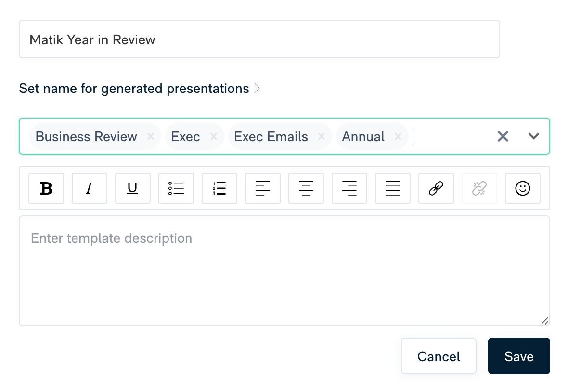
Task: Open the emoji picker
Action: tap(523, 188)
